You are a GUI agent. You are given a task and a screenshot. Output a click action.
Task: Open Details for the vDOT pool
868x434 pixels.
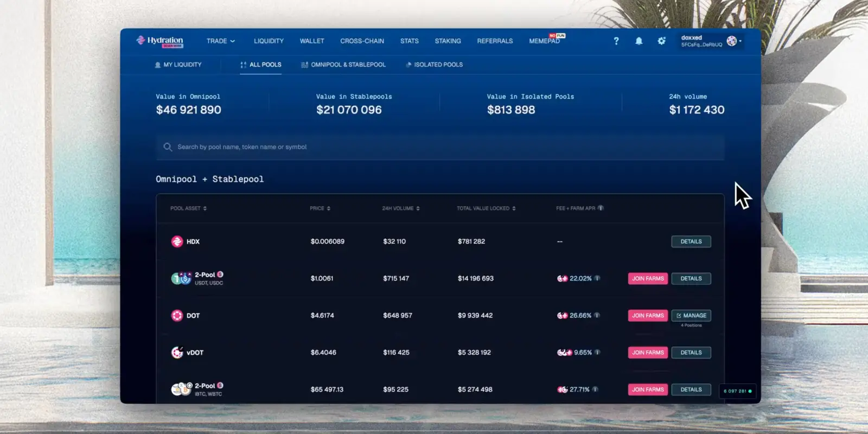(691, 353)
